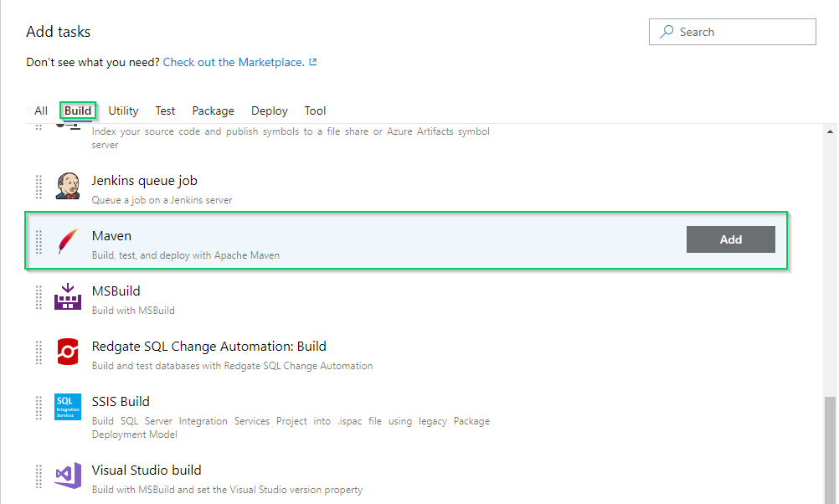Switch to the Test tab
The height and width of the screenshot is (504, 839).
point(165,111)
